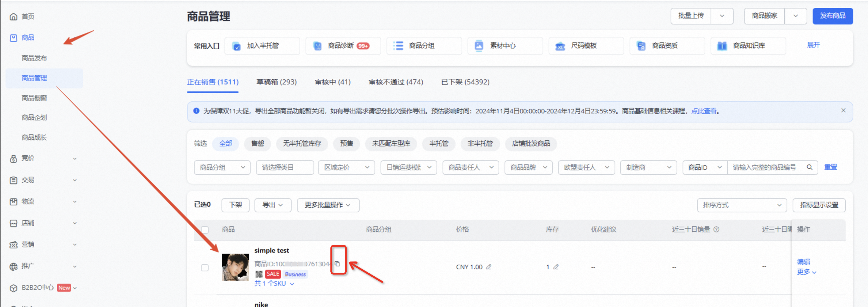This screenshot has height=307, width=868.
Task: Expand the 批量上传 dropdown arrow
Action: (x=722, y=16)
